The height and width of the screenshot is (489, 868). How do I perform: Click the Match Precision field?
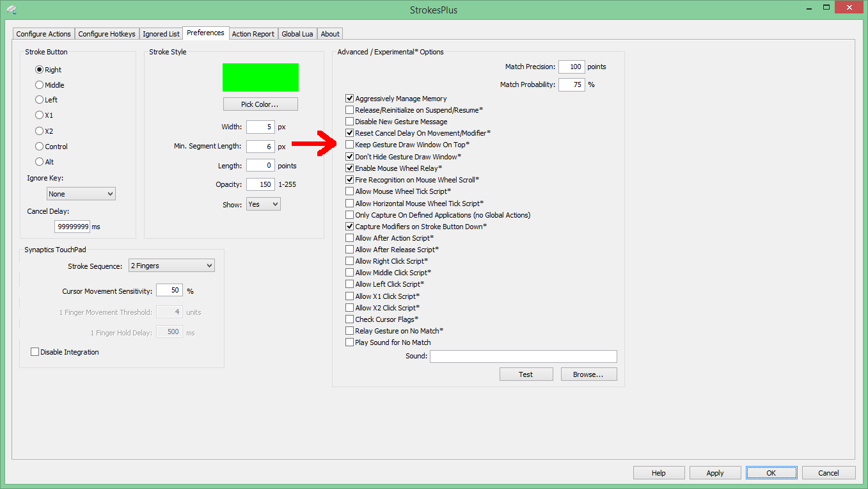tap(572, 67)
